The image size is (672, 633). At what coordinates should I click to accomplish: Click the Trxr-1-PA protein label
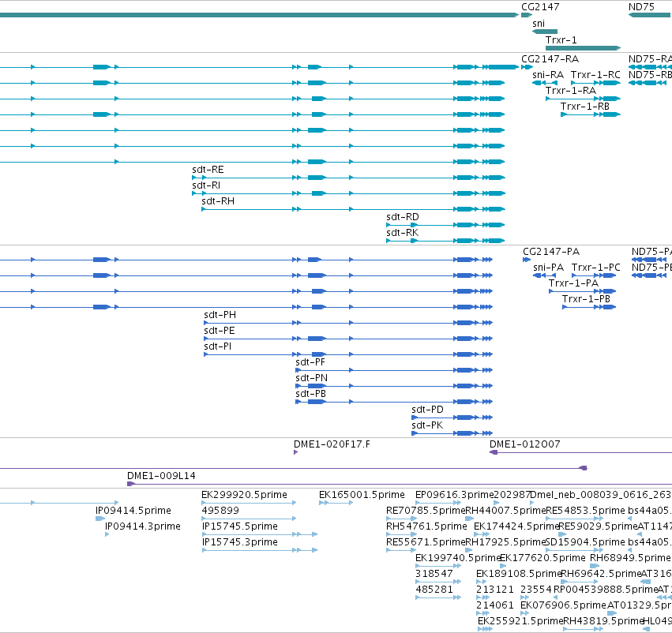573,283
